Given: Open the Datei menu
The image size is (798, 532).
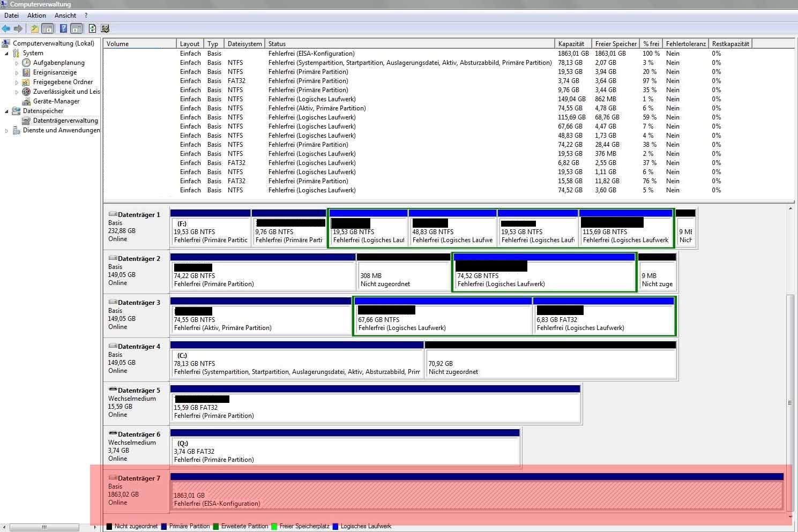Looking at the screenshot, I should point(11,16).
